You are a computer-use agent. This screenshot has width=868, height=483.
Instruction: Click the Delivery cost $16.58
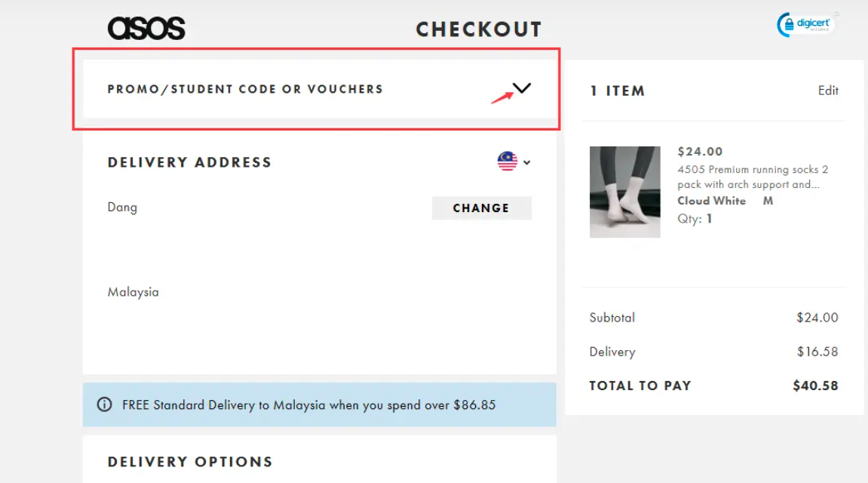817,352
